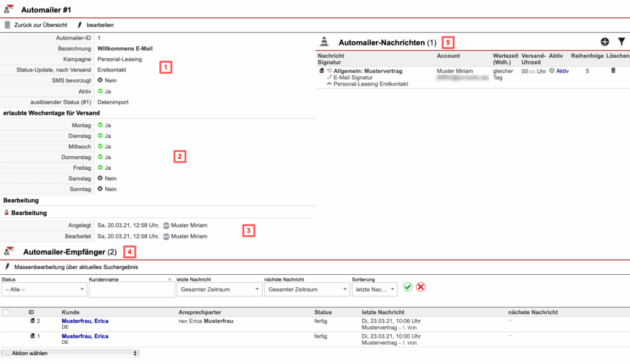The image size is (630, 364).
Task: Open the Aktion wählen dropdown
Action: (70, 352)
